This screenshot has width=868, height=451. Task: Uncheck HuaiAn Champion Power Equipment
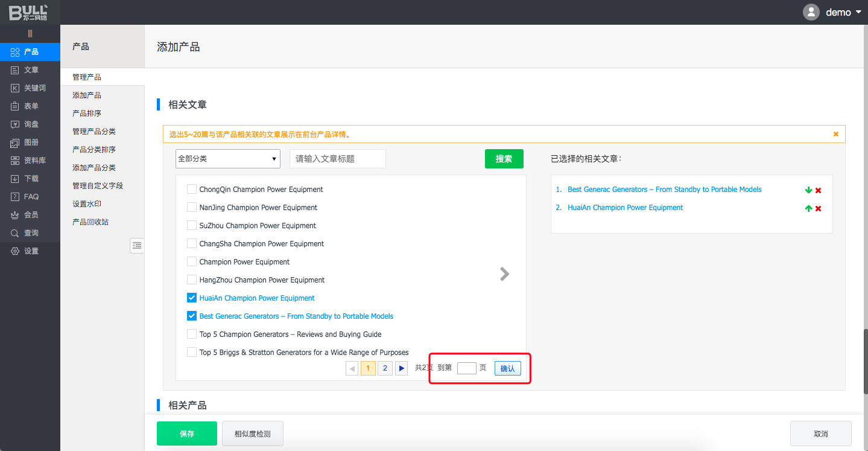[x=192, y=298]
